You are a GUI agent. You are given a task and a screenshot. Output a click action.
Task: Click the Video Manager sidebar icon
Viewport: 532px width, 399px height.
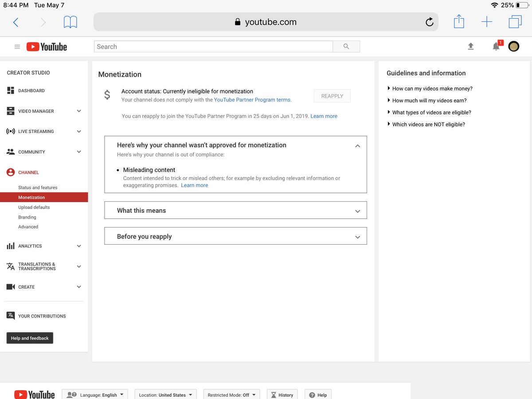coord(11,111)
